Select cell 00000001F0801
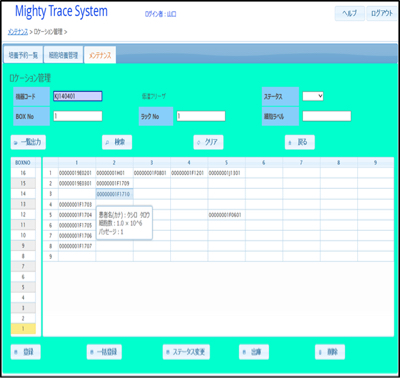400x378 pixels. point(152,173)
